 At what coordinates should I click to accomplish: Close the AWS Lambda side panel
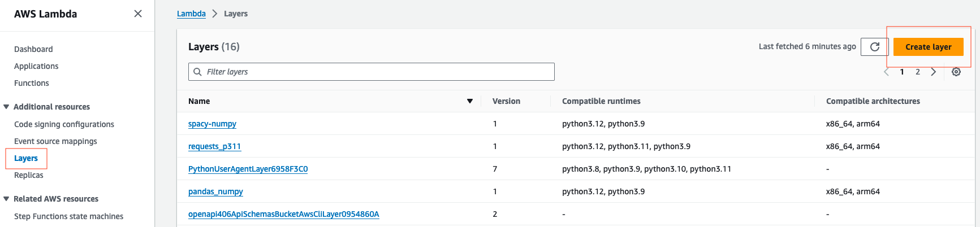(x=137, y=14)
